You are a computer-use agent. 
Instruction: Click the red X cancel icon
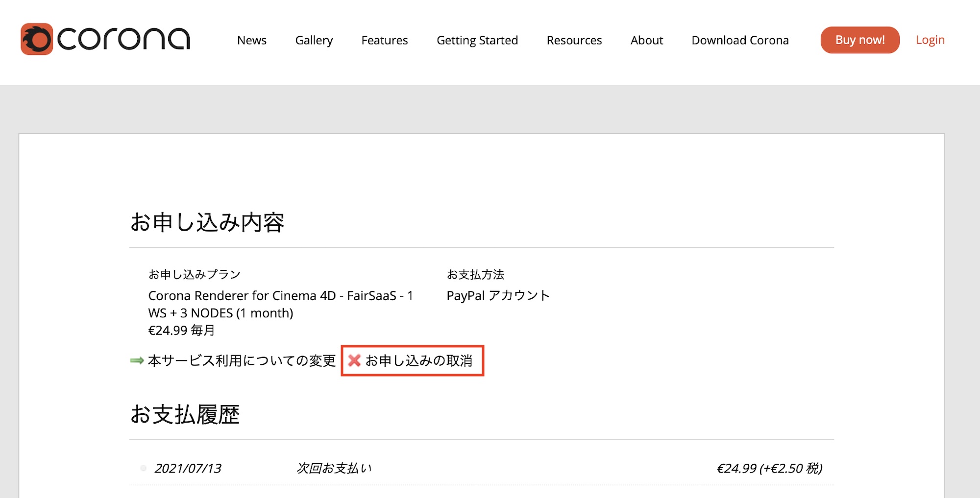pyautogui.click(x=354, y=361)
